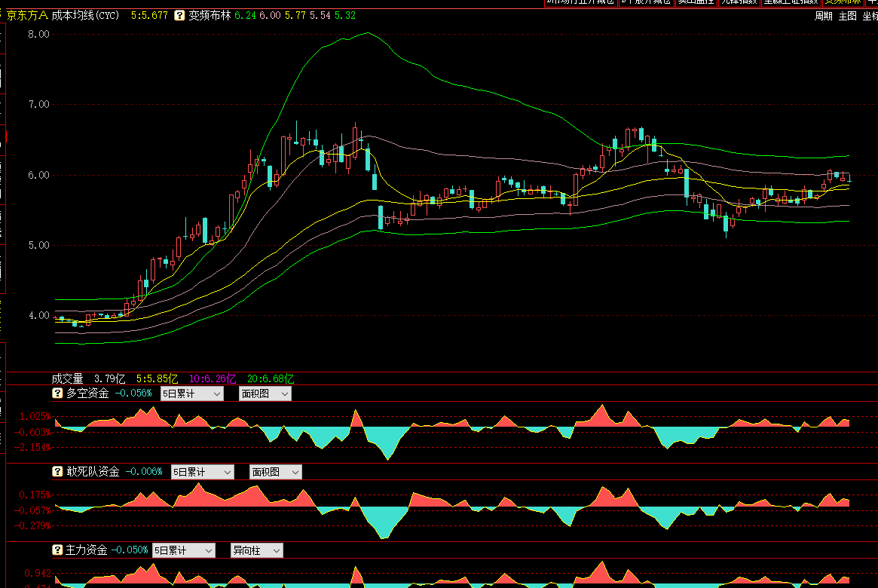Image resolution: width=878 pixels, height=588 pixels.
Task: Open the 周期 menu
Action: (x=823, y=17)
